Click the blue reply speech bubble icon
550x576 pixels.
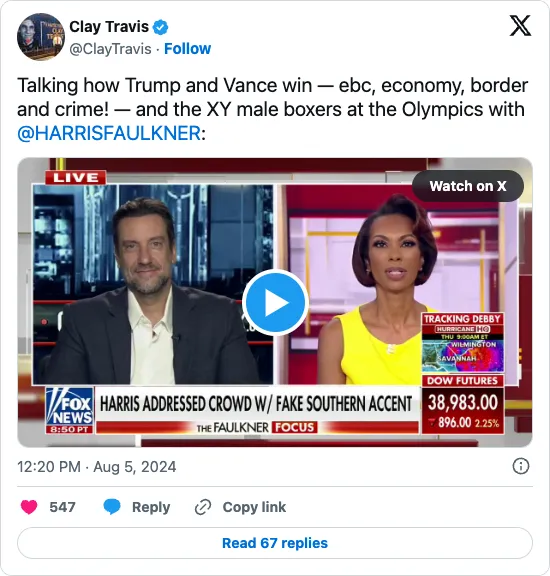click(112, 507)
